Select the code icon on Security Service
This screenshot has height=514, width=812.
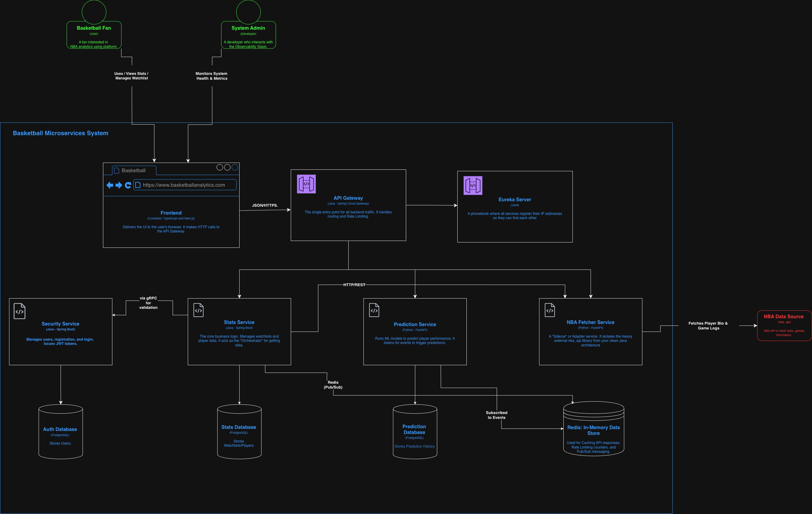pos(19,311)
